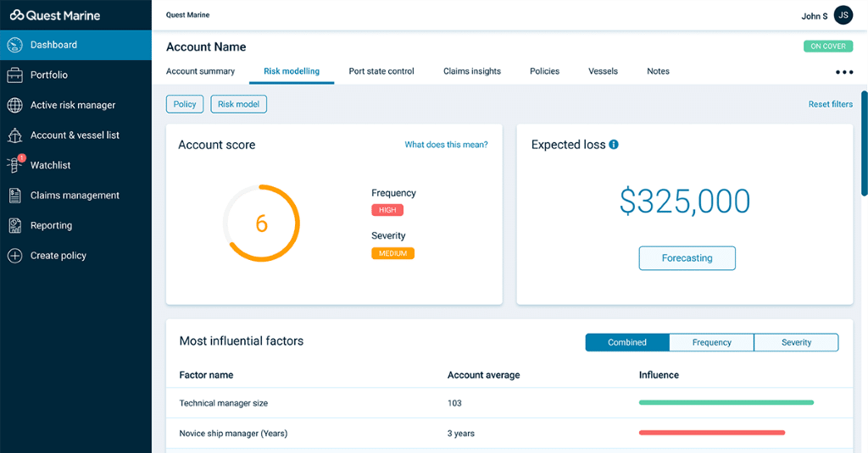The height and width of the screenshot is (453, 868).
Task: Open Portfolio briefcase icon
Action: click(14, 75)
